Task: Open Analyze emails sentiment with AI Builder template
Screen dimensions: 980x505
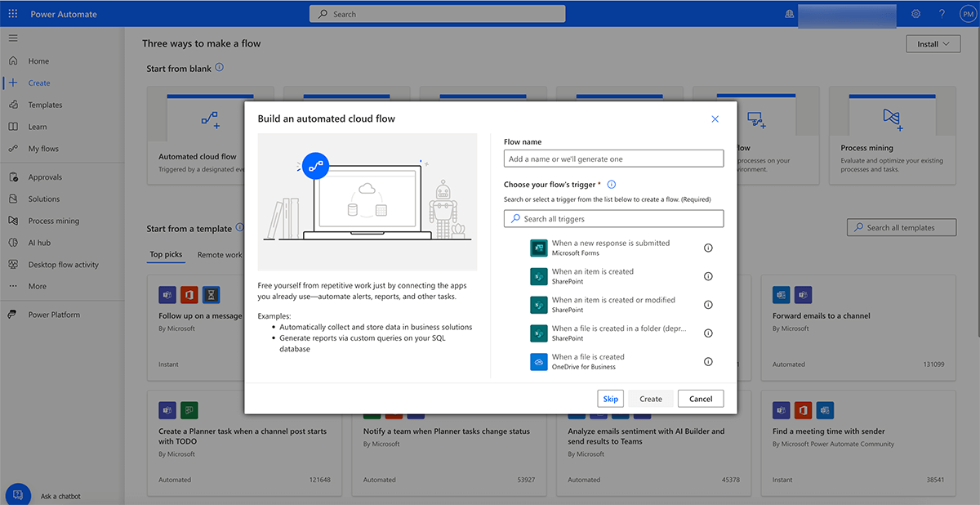Action: [652, 443]
